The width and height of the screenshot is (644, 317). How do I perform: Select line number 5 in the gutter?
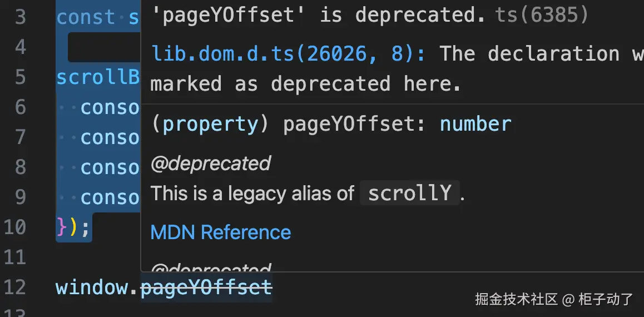[x=20, y=77]
